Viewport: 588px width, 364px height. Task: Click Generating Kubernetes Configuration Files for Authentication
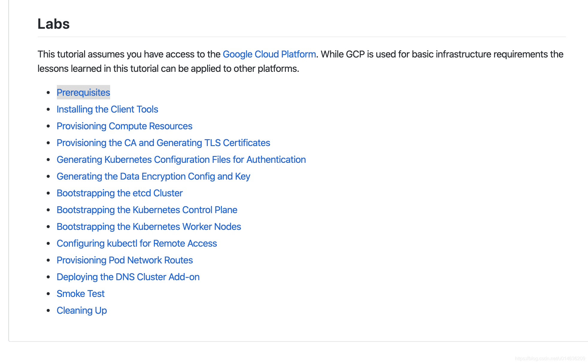tap(181, 159)
